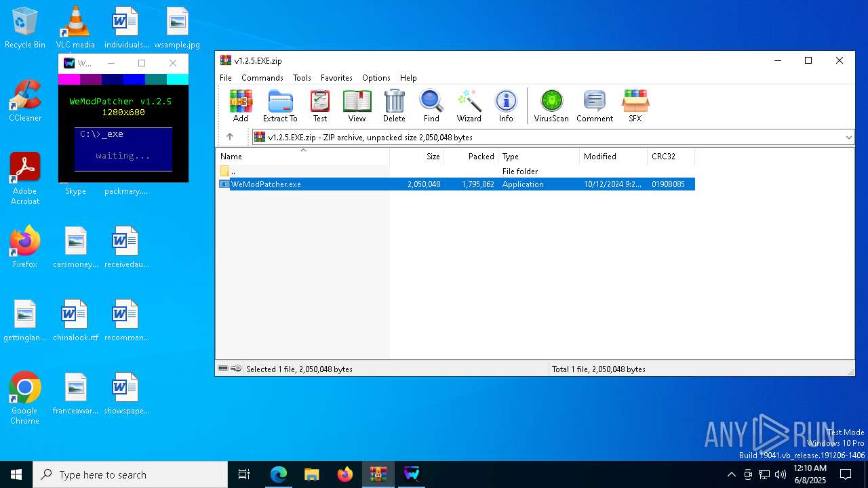Switch to WeModPatcher on the taskbar
The image size is (868, 488).
412,474
